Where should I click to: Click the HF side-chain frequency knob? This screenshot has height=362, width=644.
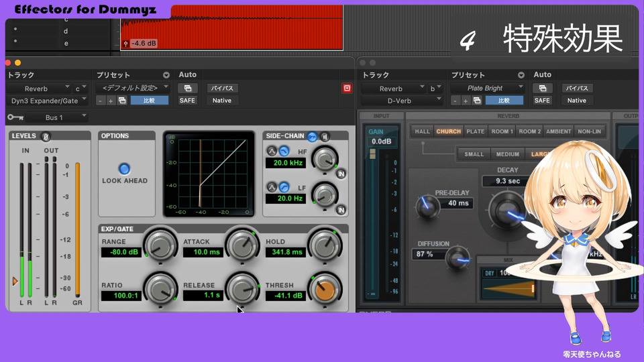(325, 160)
